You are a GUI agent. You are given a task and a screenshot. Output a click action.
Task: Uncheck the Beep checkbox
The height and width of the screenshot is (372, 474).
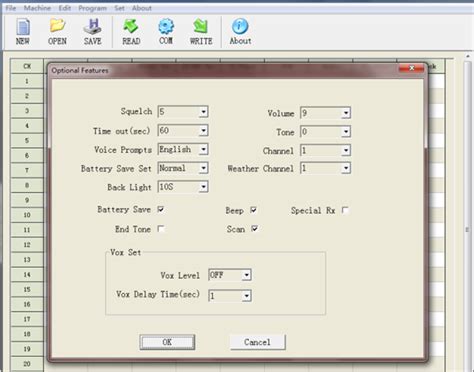[253, 210]
